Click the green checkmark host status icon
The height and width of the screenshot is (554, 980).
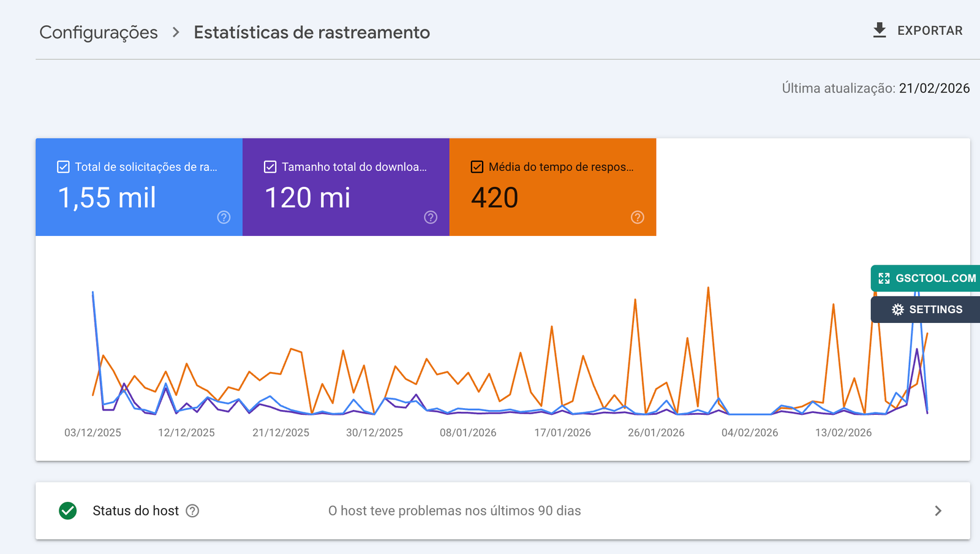tap(68, 510)
